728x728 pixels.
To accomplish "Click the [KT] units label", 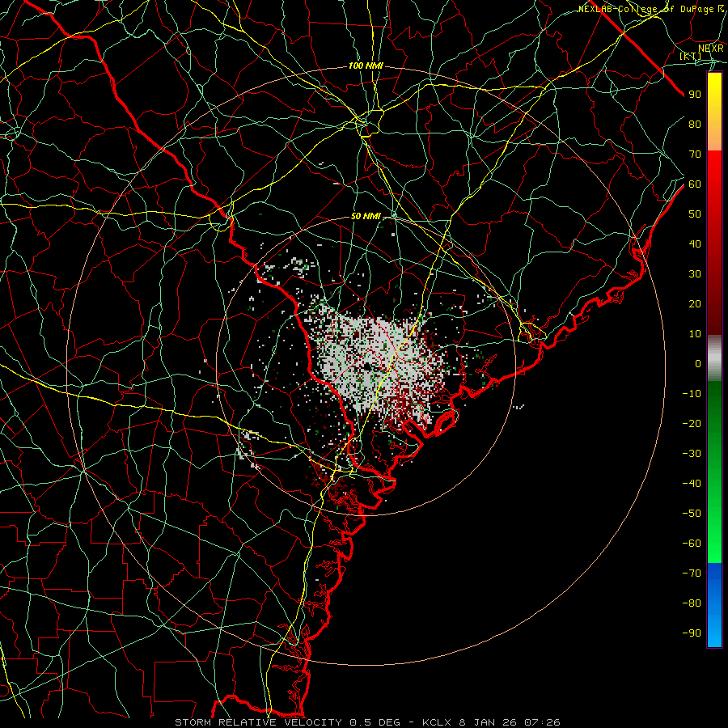I will (690, 56).
